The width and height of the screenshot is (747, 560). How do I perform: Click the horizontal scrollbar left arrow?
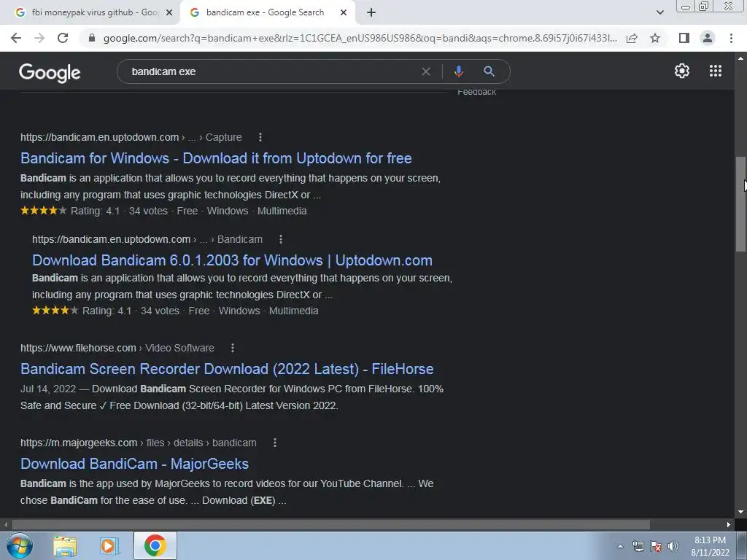pyautogui.click(x=5, y=524)
